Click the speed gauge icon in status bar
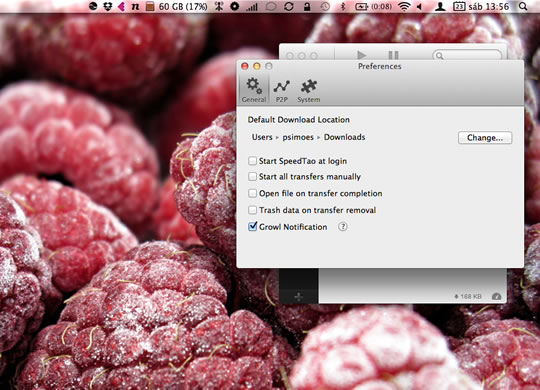 click(x=496, y=296)
